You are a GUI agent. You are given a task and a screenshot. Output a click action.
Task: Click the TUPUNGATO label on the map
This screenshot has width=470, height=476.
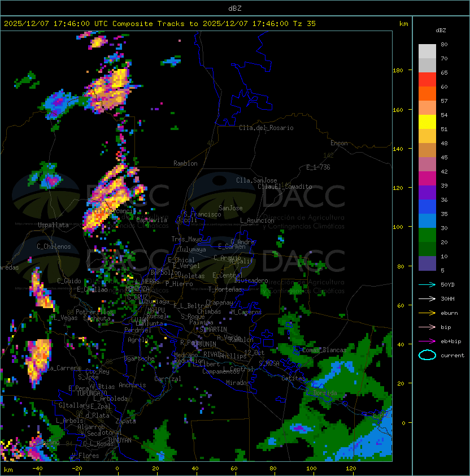tap(92, 393)
